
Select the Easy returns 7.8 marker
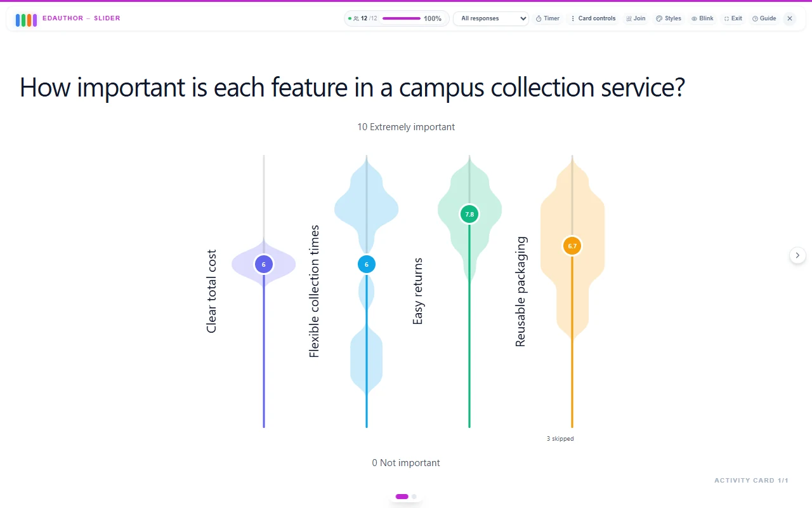point(469,214)
